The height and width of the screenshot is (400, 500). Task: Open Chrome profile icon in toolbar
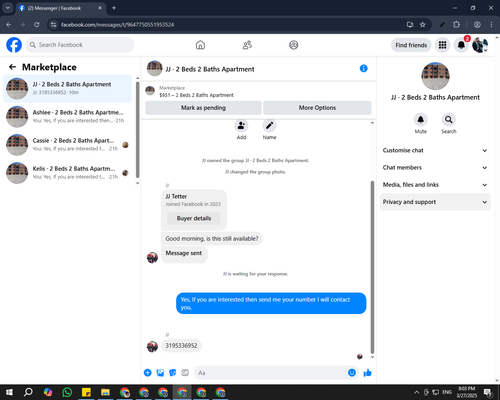(x=477, y=25)
